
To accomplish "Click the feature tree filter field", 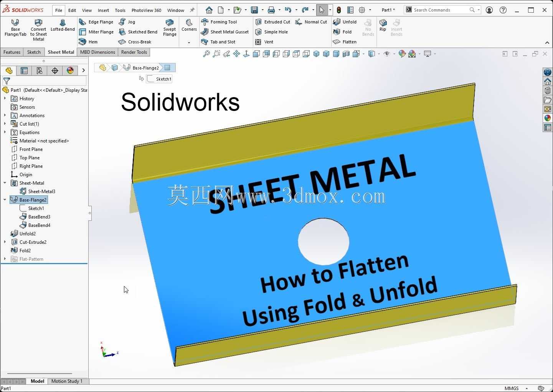I will [44, 81].
